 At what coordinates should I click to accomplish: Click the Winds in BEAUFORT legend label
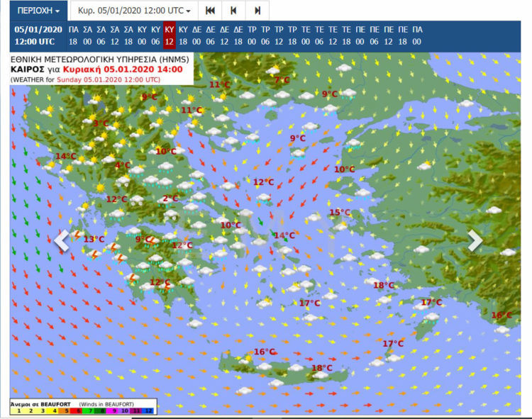(x=106, y=404)
